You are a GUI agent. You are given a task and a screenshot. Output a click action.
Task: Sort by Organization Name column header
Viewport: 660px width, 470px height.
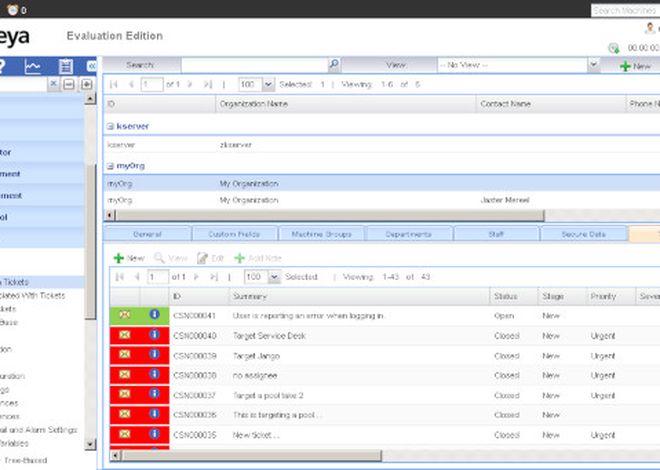346,104
